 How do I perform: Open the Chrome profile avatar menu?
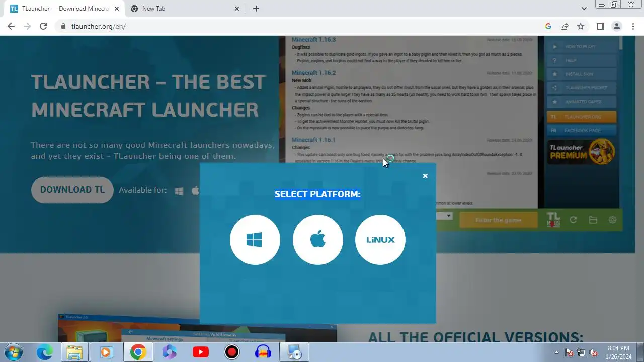click(x=616, y=26)
